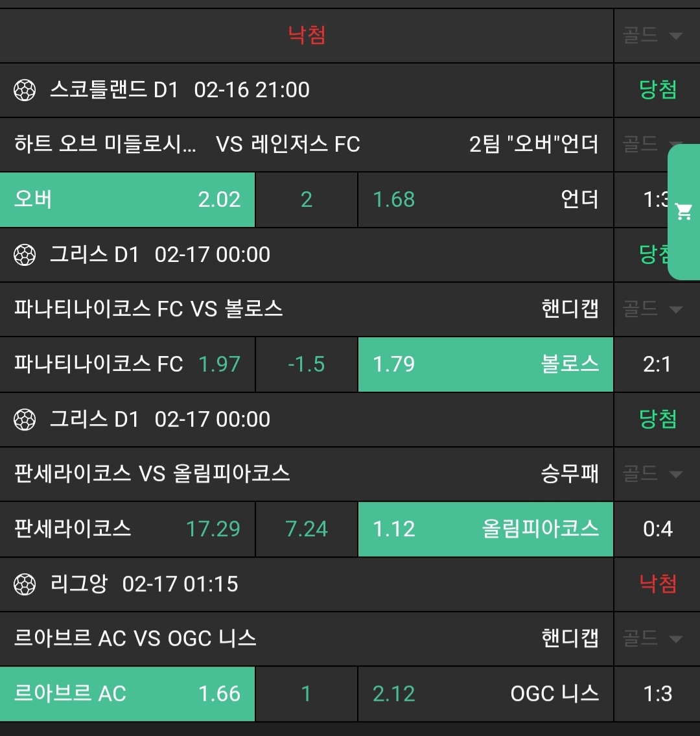Pick 파나티나이코스 FC at 1.97 odds

(128, 364)
